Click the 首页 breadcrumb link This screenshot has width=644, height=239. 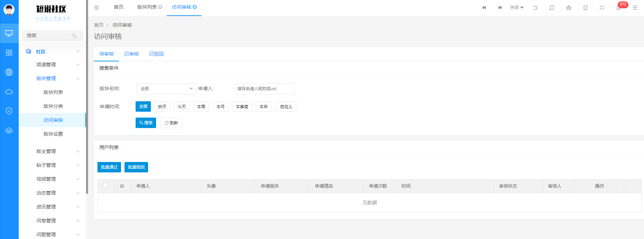pos(99,25)
